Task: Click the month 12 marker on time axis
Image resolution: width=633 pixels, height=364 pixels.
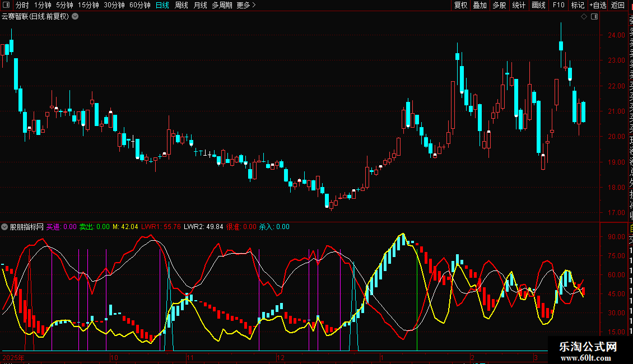Action: pyautogui.click(x=281, y=357)
